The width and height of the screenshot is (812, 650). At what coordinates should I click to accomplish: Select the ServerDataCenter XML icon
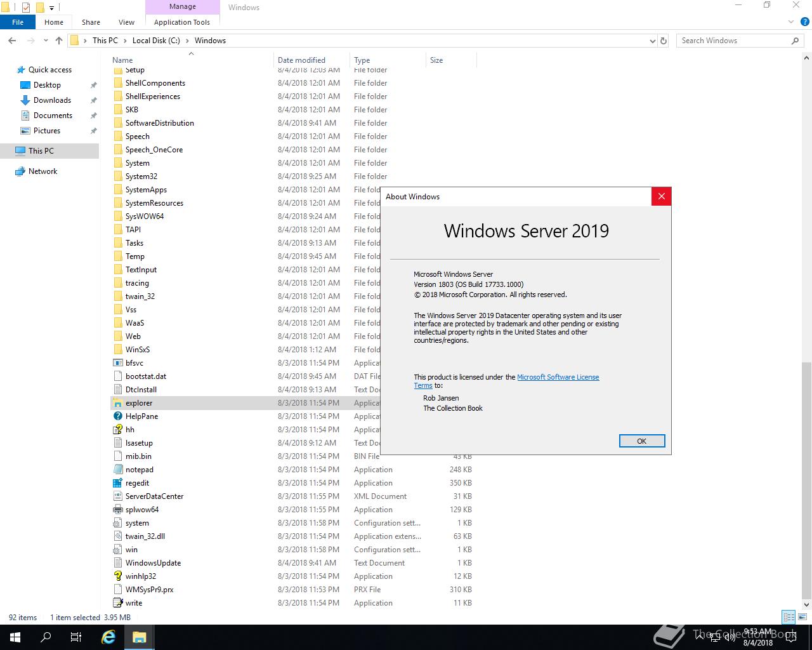(117, 496)
